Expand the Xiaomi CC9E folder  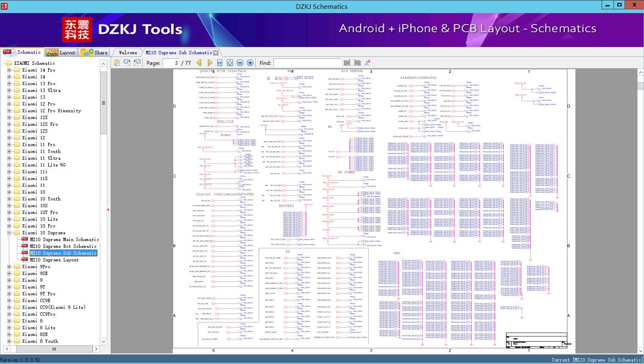[9, 300]
